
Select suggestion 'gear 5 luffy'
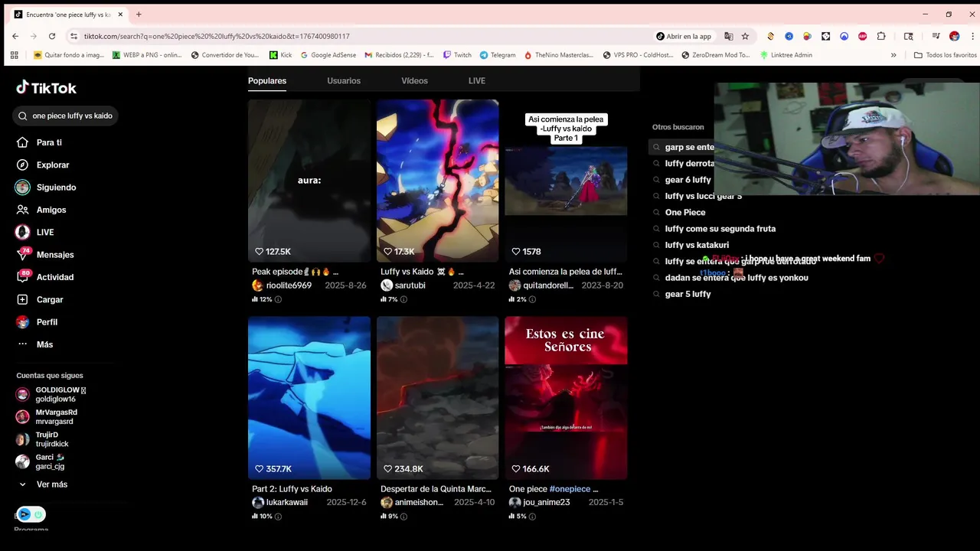[x=688, y=294]
